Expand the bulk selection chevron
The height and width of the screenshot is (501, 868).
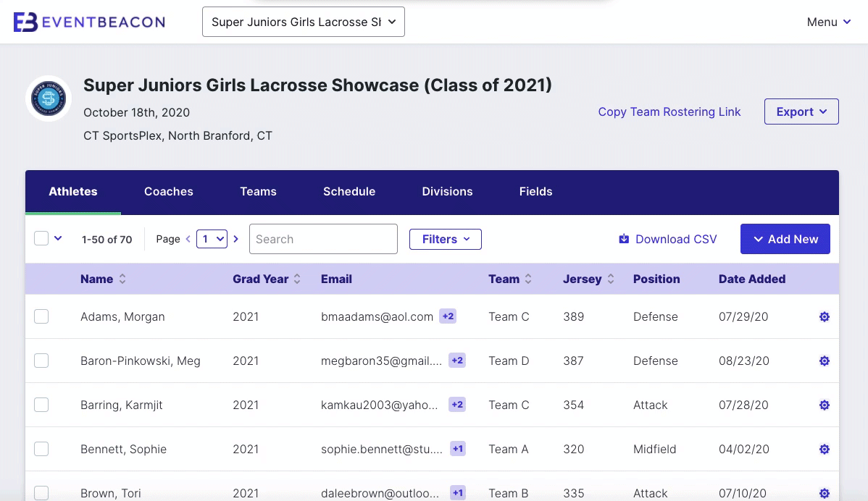[58, 238]
